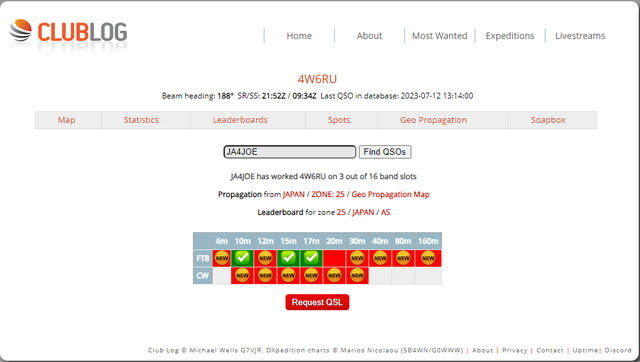Open the footer About link
The height and width of the screenshot is (362, 640).
pyautogui.click(x=482, y=350)
